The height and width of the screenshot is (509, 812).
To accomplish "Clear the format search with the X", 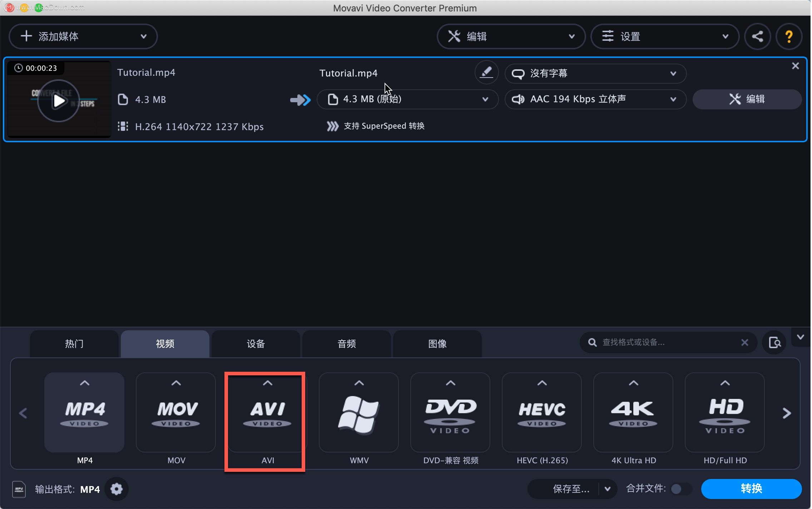I will point(745,342).
